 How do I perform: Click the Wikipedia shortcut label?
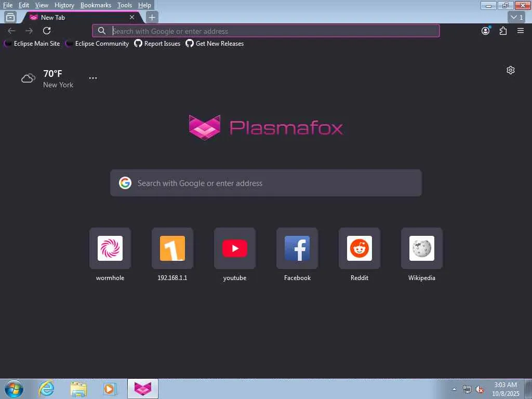coord(422,278)
